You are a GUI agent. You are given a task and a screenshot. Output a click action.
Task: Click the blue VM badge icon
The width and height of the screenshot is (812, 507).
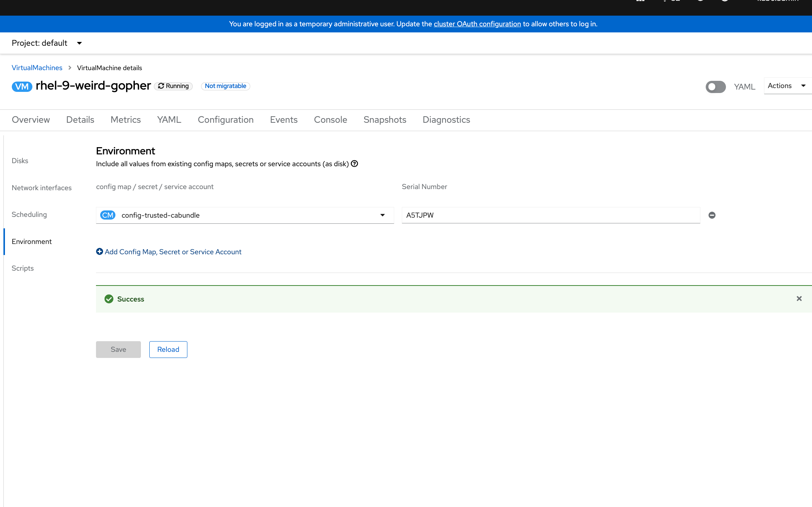pyautogui.click(x=22, y=87)
